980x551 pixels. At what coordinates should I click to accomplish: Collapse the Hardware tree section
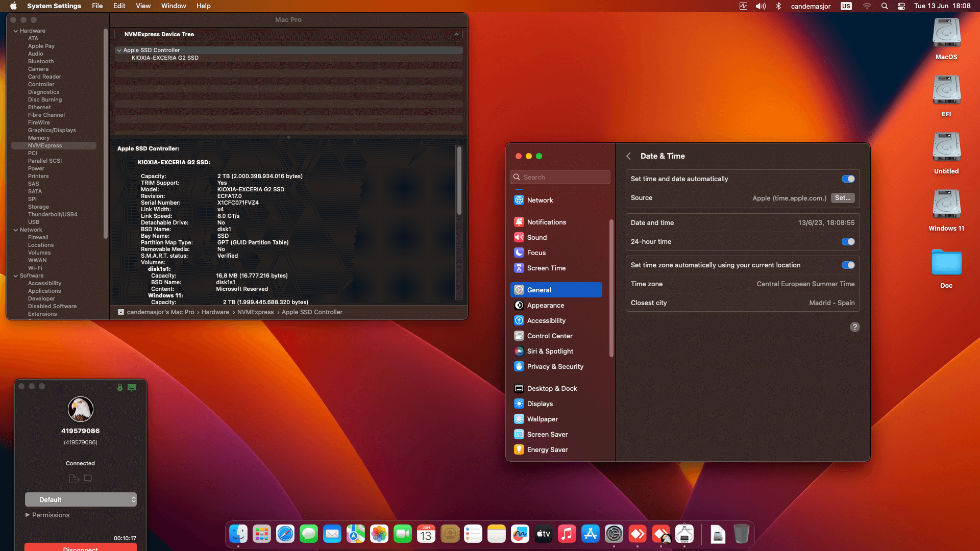[16, 31]
